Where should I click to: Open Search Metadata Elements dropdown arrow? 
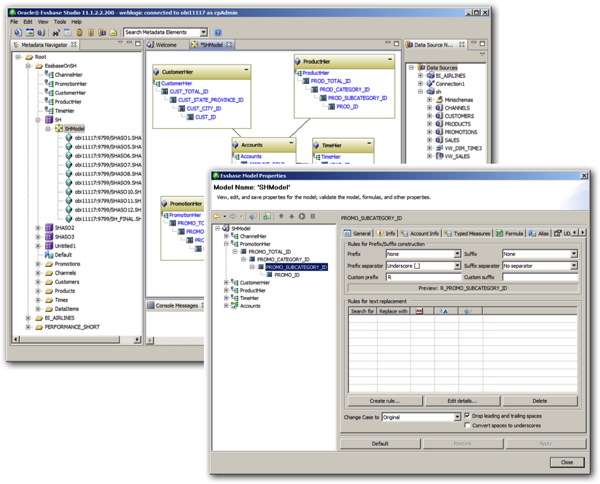tap(204, 33)
